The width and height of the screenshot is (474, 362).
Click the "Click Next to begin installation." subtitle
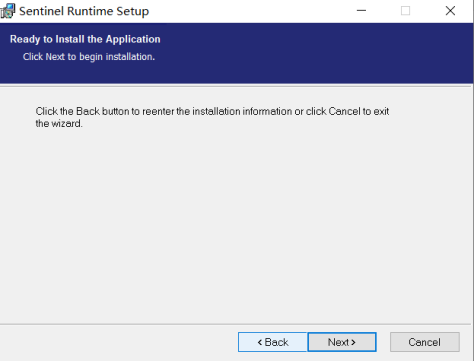(x=89, y=57)
